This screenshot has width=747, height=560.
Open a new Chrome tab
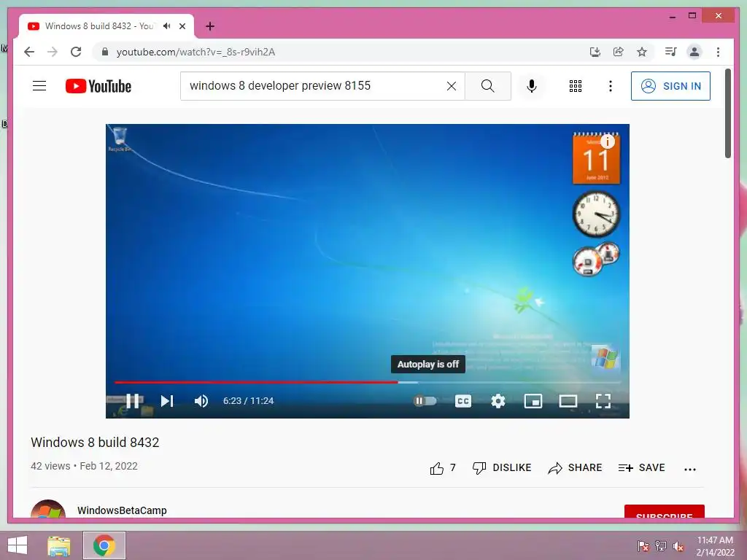click(209, 26)
